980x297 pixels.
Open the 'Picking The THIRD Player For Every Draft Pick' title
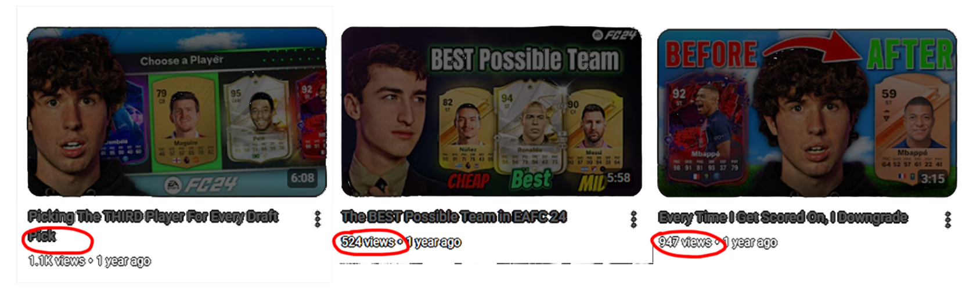point(153,226)
